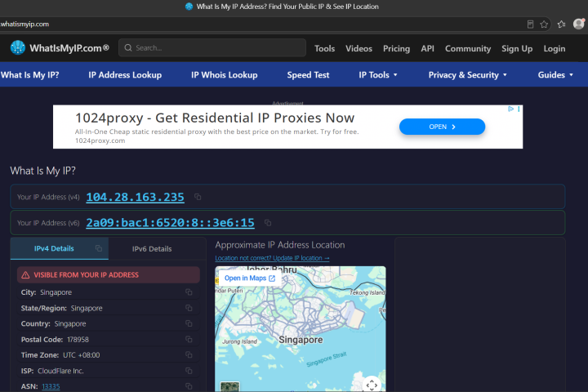Click the VISIBLE FROM YOUR IP ADDRESS banner

coord(109,275)
